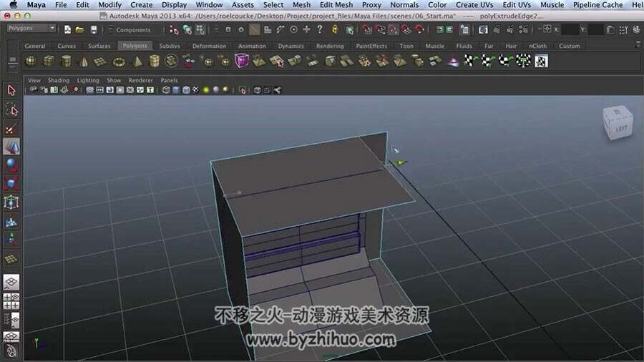Toggle viewport textured display checker icon
The image size is (644, 362).
(x=196, y=90)
